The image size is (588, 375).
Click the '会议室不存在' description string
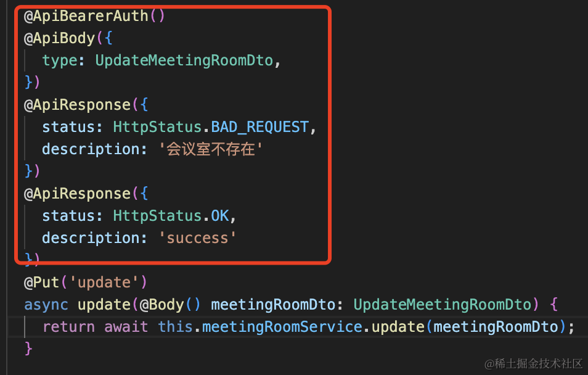pyautogui.click(x=210, y=149)
